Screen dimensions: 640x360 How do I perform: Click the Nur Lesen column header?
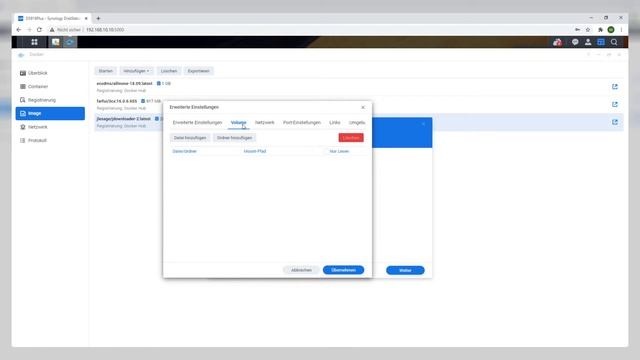point(339,151)
